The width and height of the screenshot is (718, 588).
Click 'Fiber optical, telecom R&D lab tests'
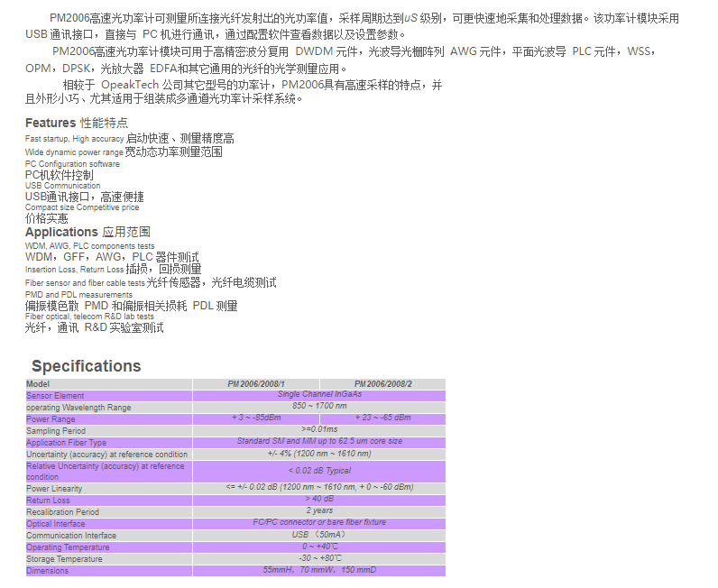(89, 317)
